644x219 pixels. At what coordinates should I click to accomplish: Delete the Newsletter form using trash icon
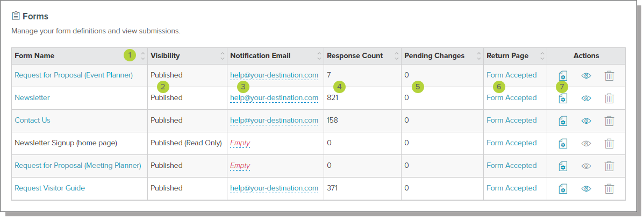609,98
